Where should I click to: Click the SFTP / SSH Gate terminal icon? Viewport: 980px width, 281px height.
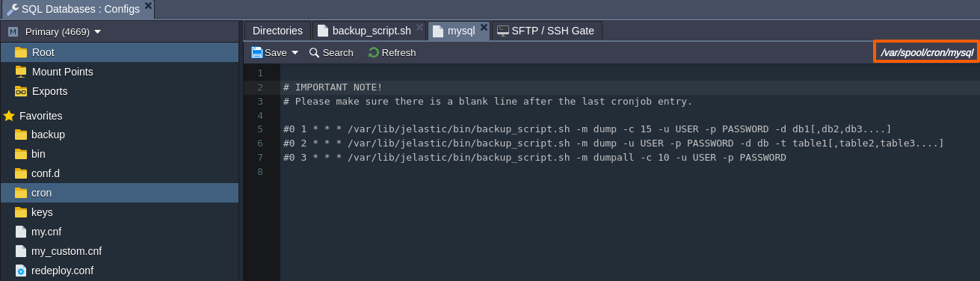click(x=503, y=31)
